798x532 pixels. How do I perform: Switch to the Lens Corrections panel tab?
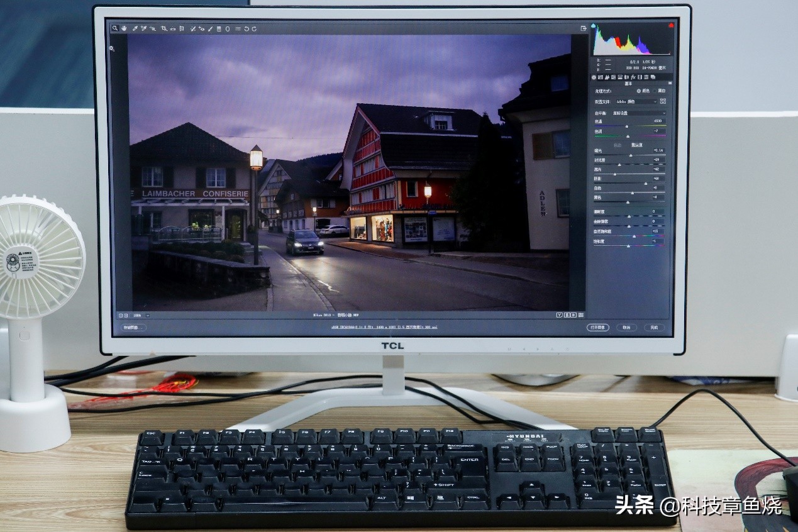[626, 77]
